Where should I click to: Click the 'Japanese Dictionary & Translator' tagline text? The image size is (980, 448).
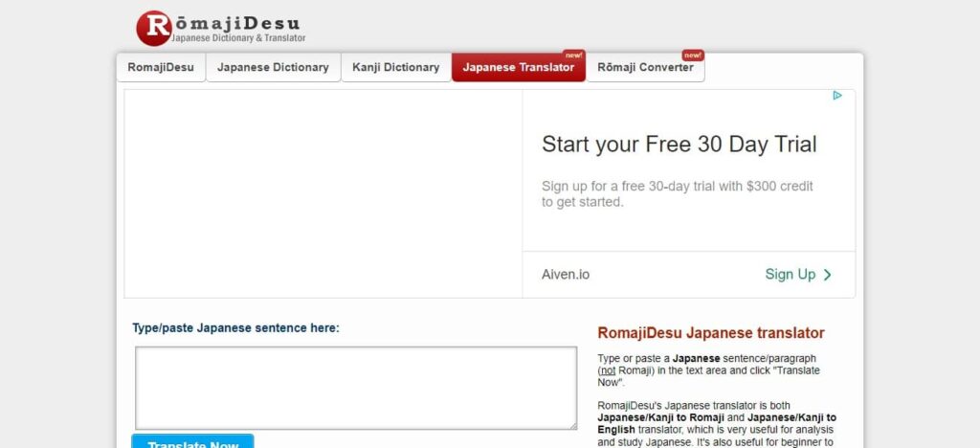tap(238, 38)
